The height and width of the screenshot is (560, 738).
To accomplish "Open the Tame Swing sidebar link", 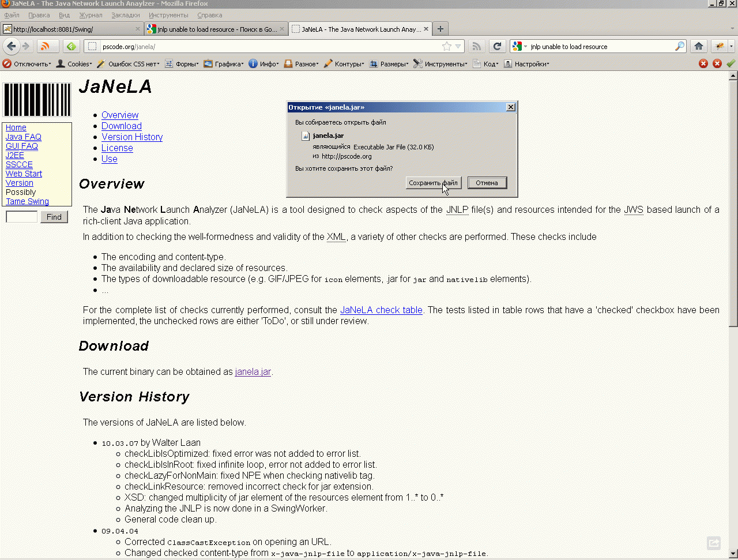I will [27, 201].
